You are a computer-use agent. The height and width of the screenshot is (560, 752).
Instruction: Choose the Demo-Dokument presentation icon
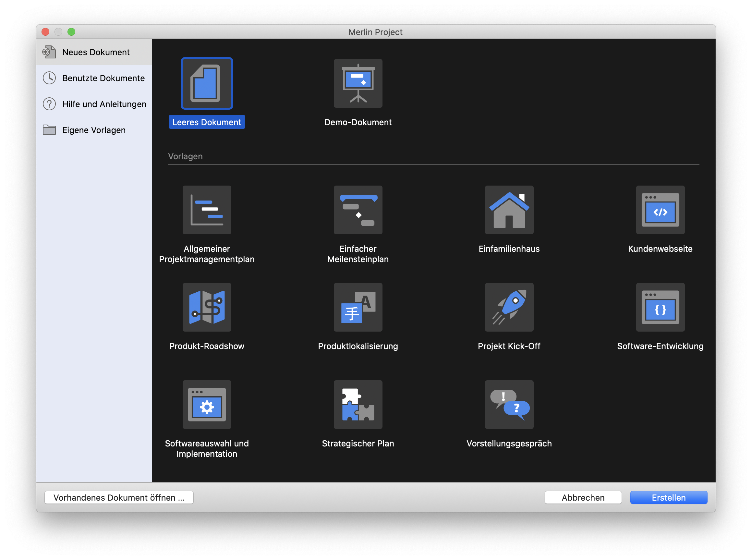click(358, 83)
